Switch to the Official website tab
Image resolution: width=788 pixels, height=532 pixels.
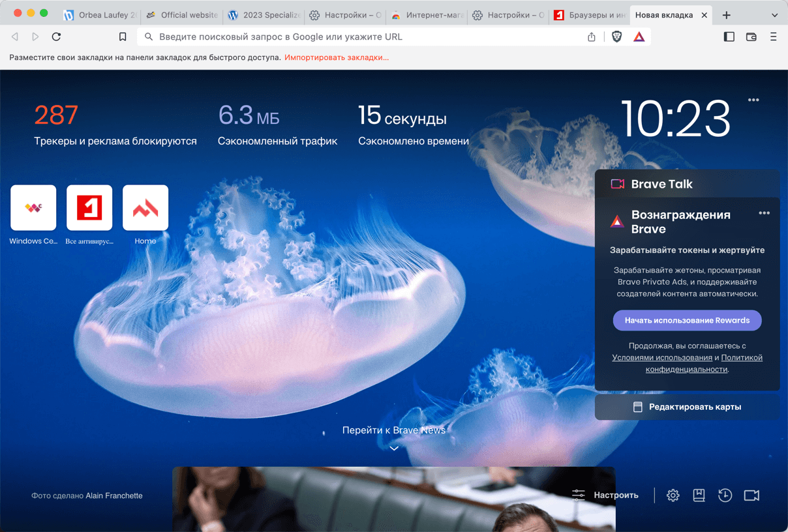point(183,15)
